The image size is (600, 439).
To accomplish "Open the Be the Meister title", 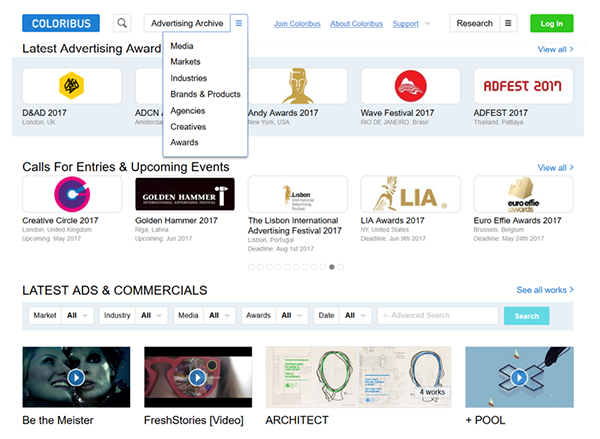I will pyautogui.click(x=58, y=420).
